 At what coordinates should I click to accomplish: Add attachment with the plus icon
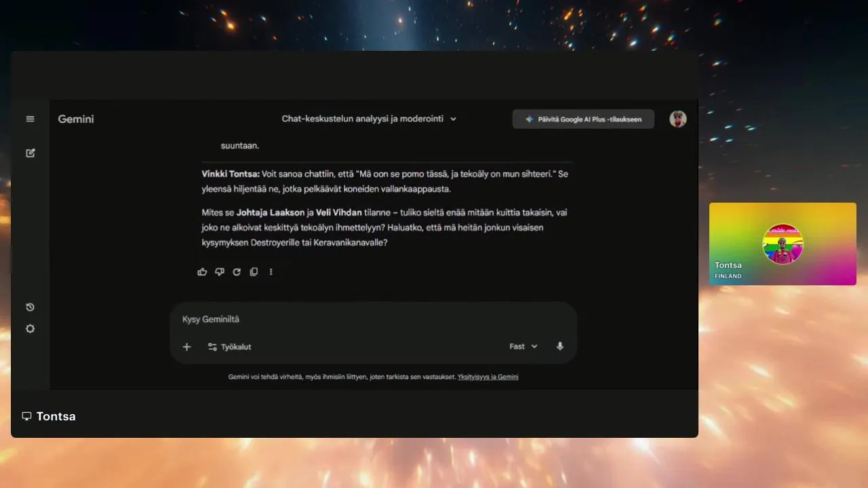[x=186, y=346]
